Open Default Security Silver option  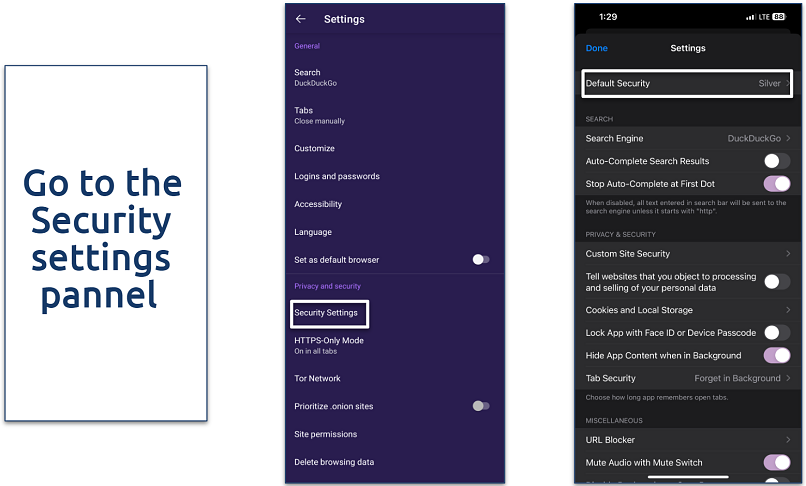(x=687, y=83)
